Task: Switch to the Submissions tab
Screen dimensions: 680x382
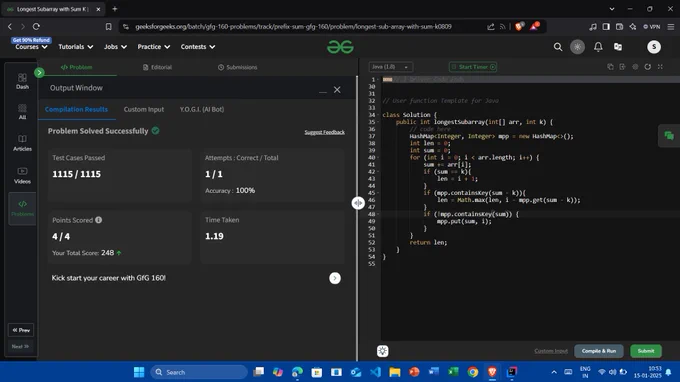Action: (238, 67)
